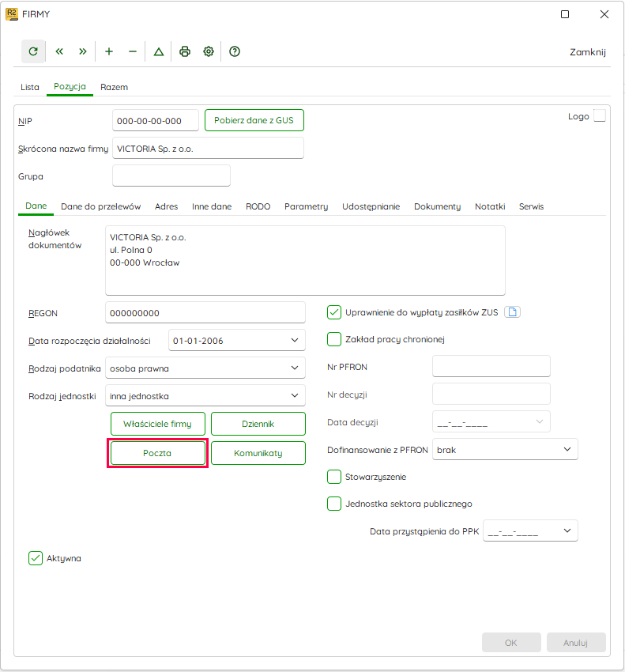This screenshot has width=625, height=672.
Task: Go to next record with double-right arrows
Action: [83, 51]
